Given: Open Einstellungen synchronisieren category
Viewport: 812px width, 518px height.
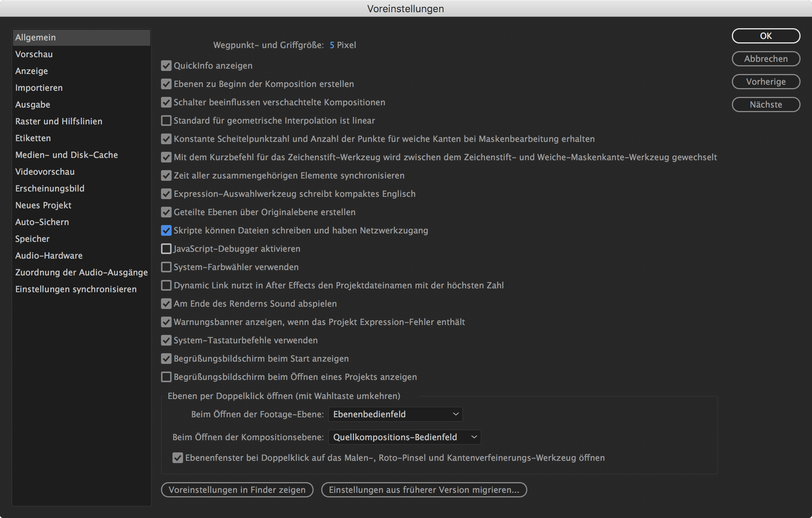Looking at the screenshot, I should click(81, 289).
